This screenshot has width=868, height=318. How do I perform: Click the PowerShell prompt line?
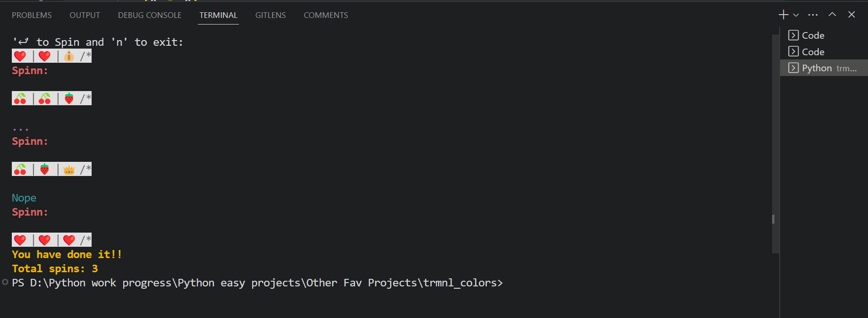click(257, 283)
